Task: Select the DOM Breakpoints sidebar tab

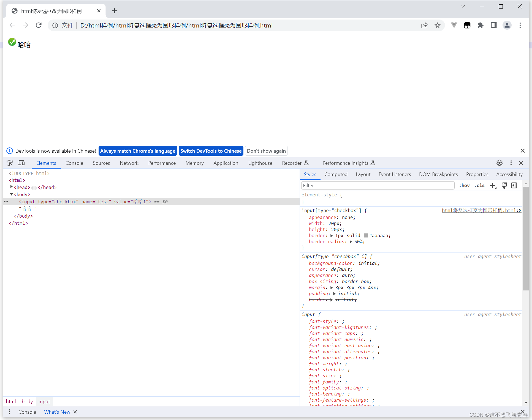Action: click(x=438, y=174)
